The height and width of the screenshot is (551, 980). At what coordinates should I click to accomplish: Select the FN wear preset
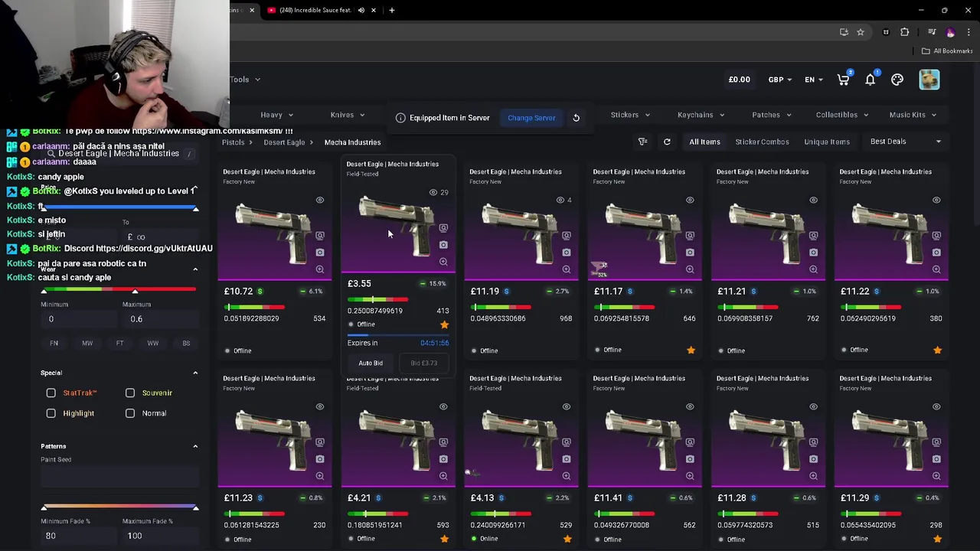click(x=54, y=344)
